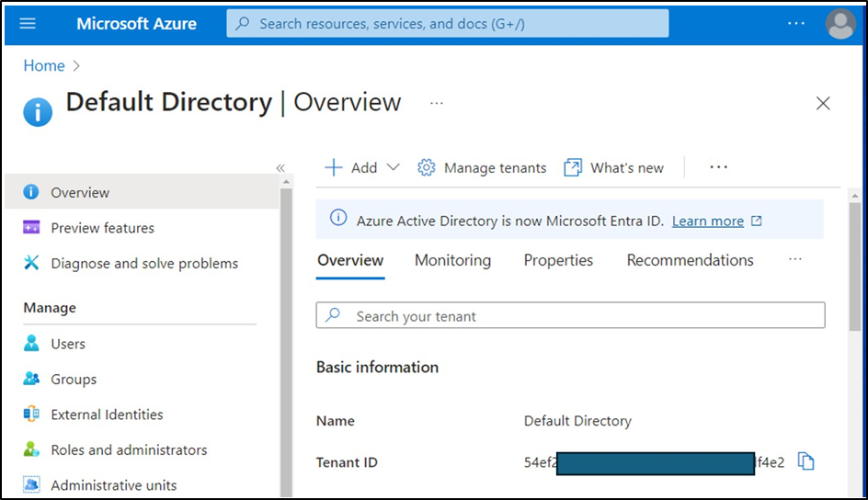Expand more tabs after Recommendations

795,260
